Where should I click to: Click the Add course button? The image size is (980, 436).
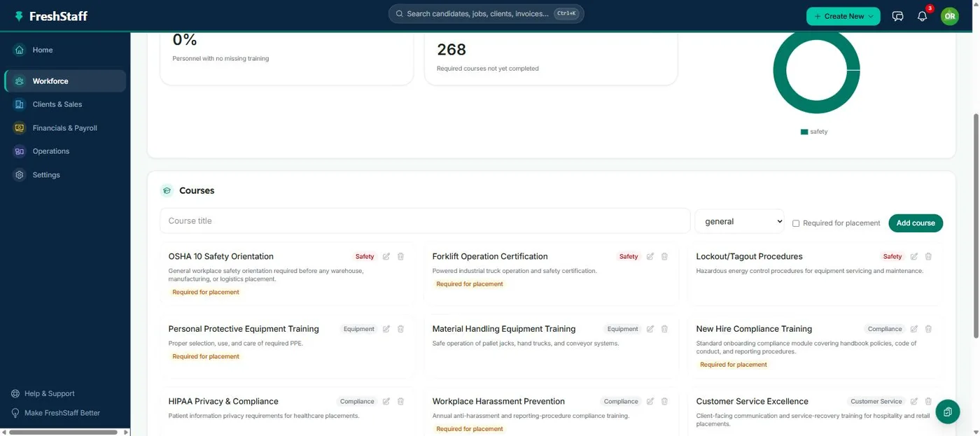916,223
